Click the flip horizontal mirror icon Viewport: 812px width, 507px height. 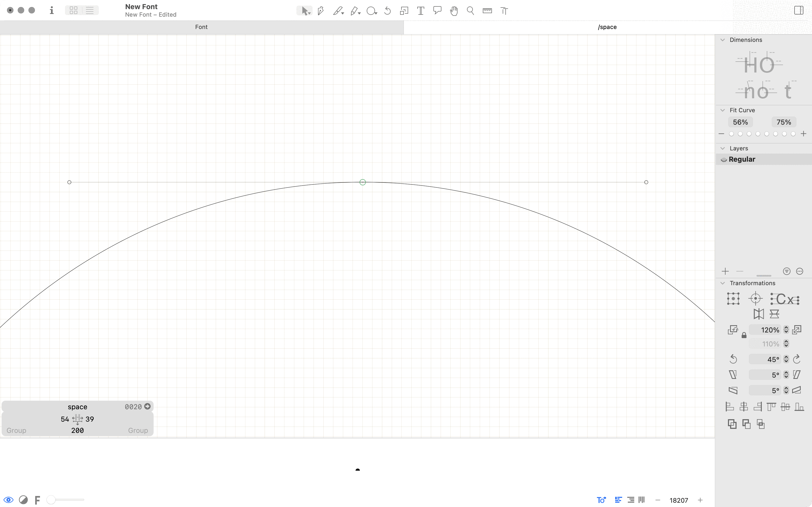pyautogui.click(x=759, y=314)
